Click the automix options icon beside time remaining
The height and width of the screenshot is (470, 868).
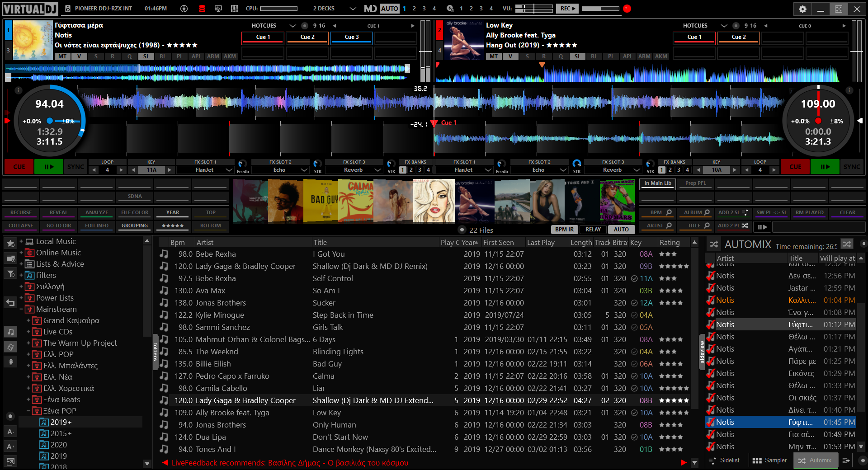846,244
